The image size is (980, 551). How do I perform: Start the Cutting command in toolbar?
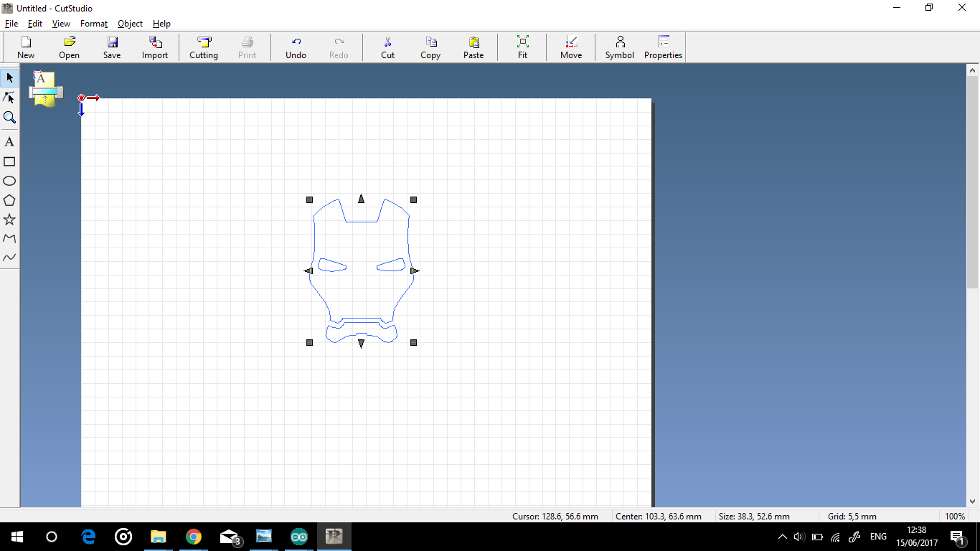coord(204,47)
